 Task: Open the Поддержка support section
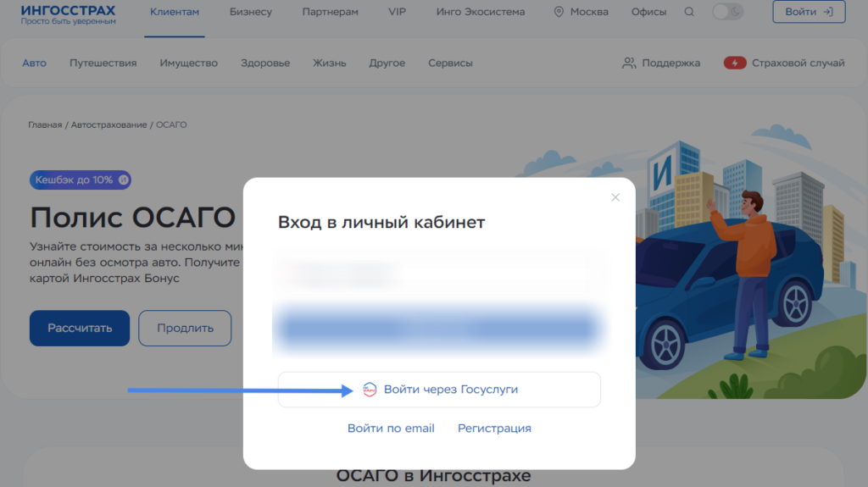pyautogui.click(x=661, y=63)
